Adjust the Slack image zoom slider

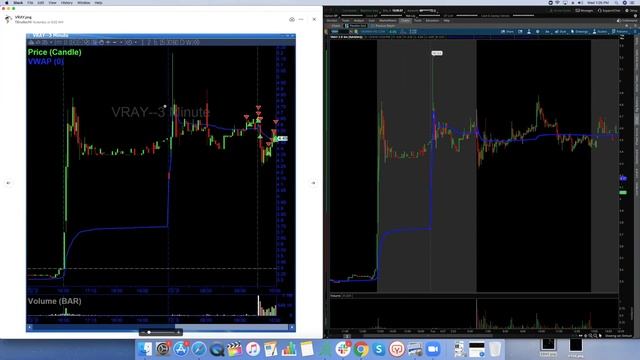click(160, 333)
